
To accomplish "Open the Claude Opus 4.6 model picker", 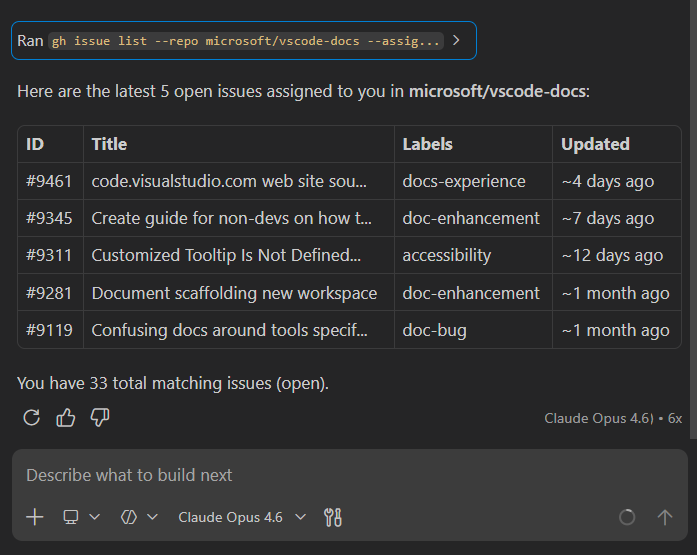I will 242,517.
